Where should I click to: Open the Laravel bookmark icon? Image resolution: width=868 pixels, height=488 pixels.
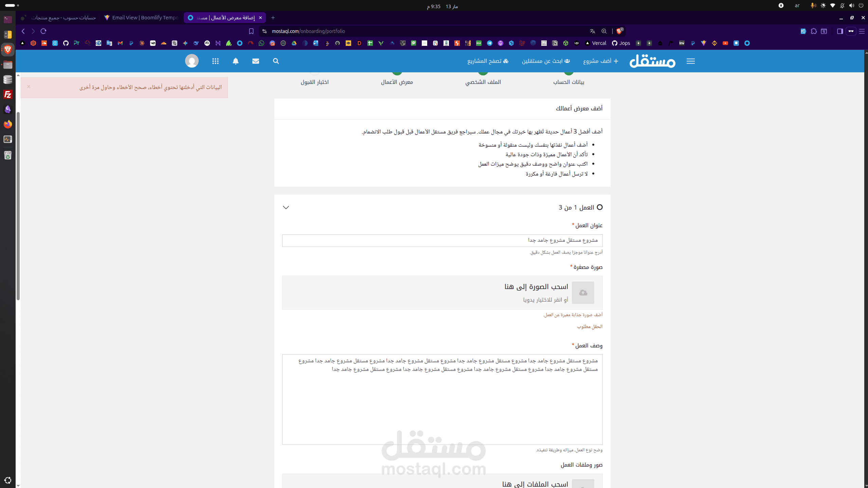click(522, 43)
